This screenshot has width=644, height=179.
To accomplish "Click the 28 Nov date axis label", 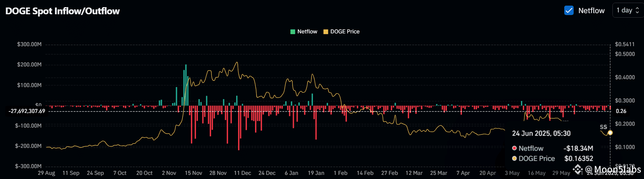I will tap(218, 173).
